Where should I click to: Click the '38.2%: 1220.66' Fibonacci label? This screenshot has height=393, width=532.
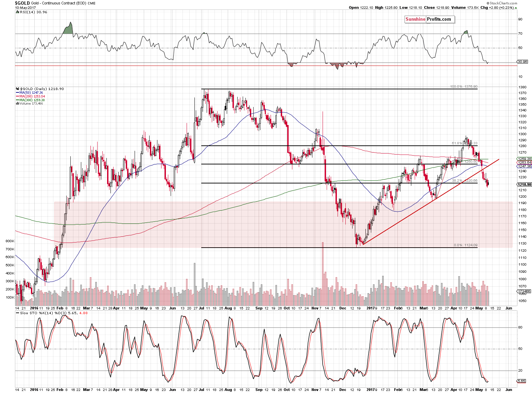click(465, 181)
